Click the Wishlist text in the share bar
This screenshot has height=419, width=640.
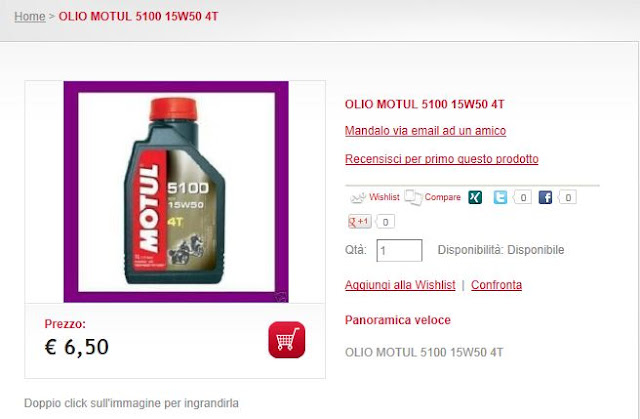coord(384,197)
